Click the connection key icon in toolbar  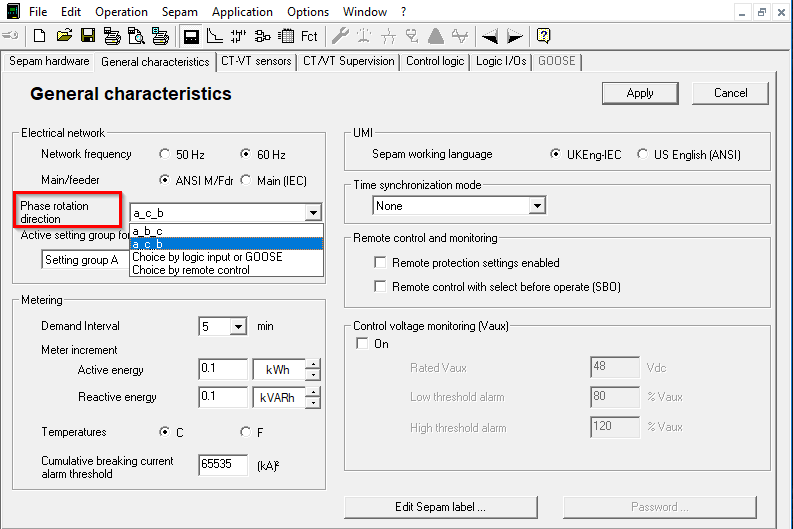pos(10,36)
